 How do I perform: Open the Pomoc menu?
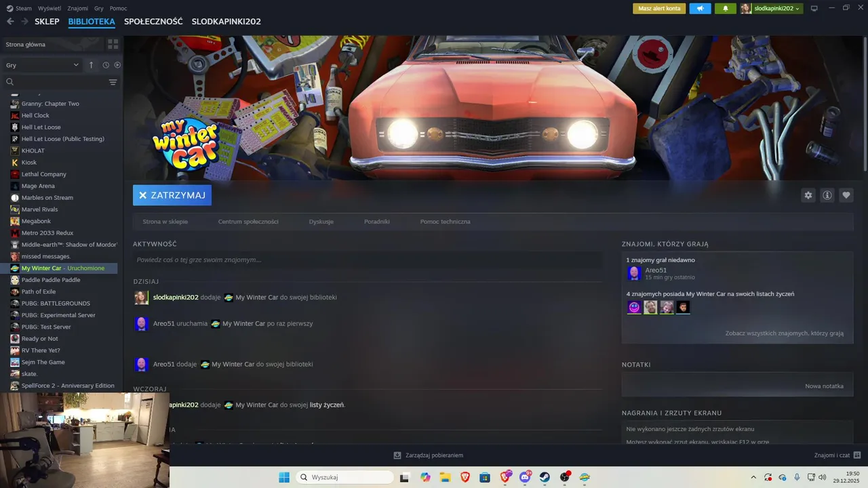coord(119,8)
